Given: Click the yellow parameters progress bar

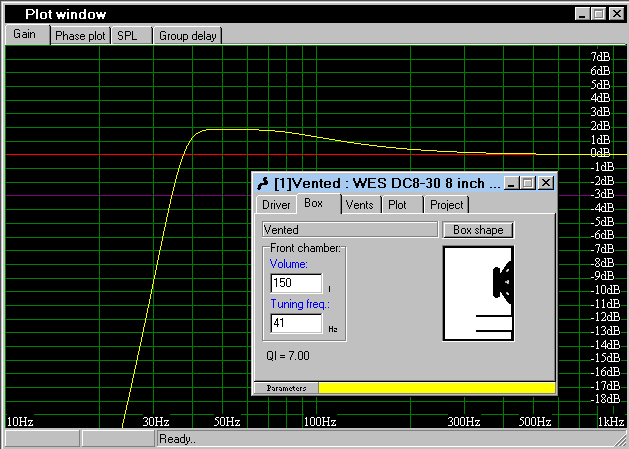Looking at the screenshot, I should pyautogui.click(x=437, y=388).
